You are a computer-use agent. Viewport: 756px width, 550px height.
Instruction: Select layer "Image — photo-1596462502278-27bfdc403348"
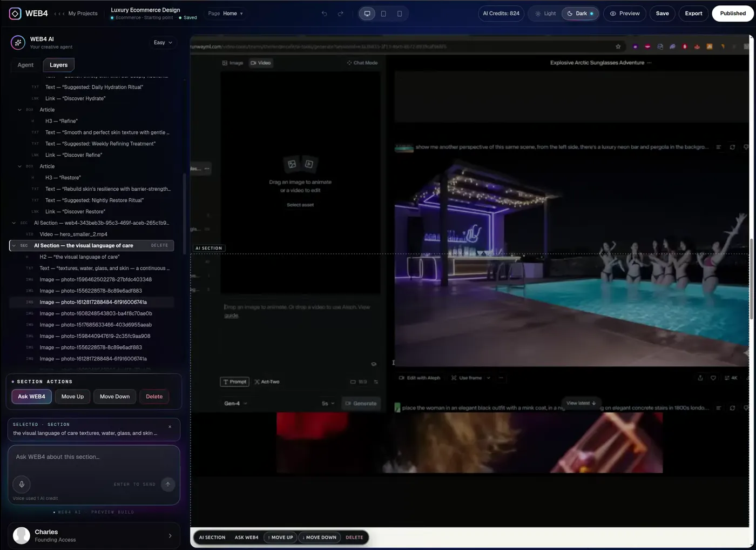(91, 280)
